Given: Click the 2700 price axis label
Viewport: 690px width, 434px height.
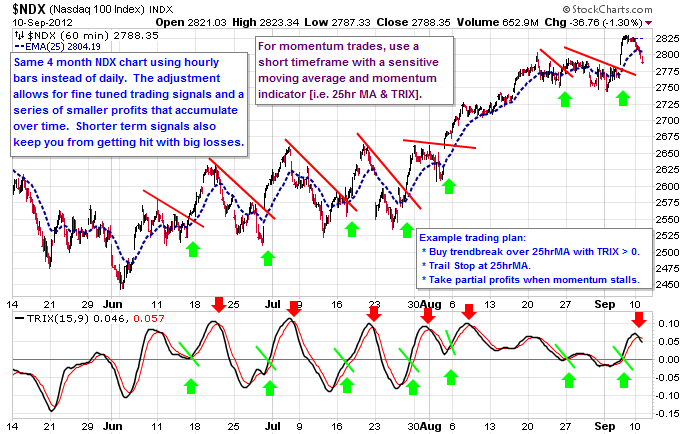Looking at the screenshot, I should (x=667, y=121).
